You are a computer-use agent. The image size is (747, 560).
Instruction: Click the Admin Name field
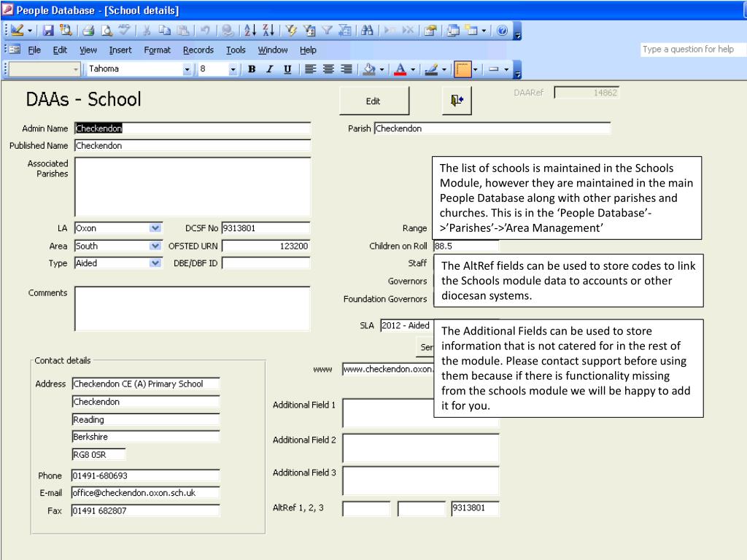click(193, 128)
